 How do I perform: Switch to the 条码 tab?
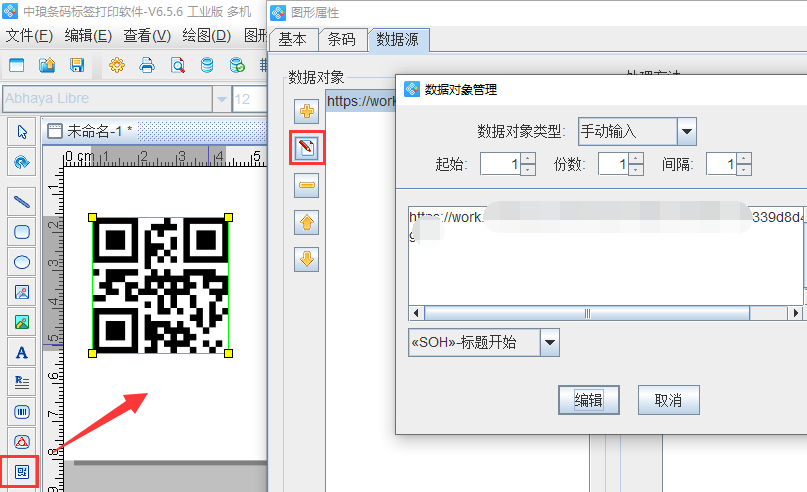click(342, 40)
